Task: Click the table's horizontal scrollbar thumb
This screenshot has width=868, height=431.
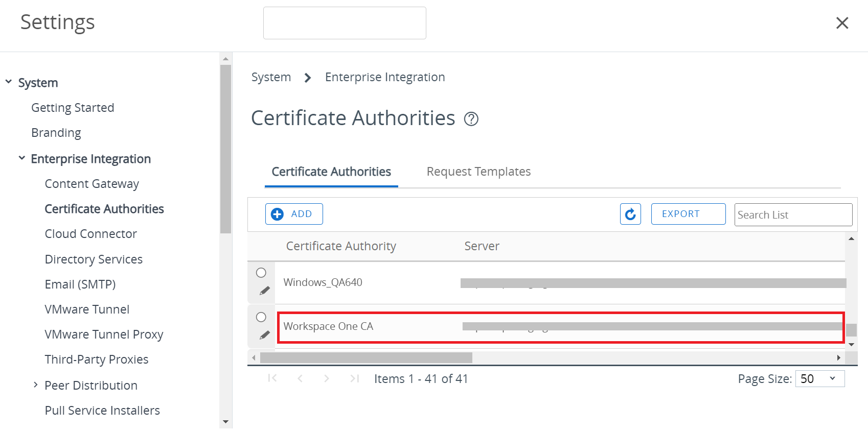Action: [366, 358]
